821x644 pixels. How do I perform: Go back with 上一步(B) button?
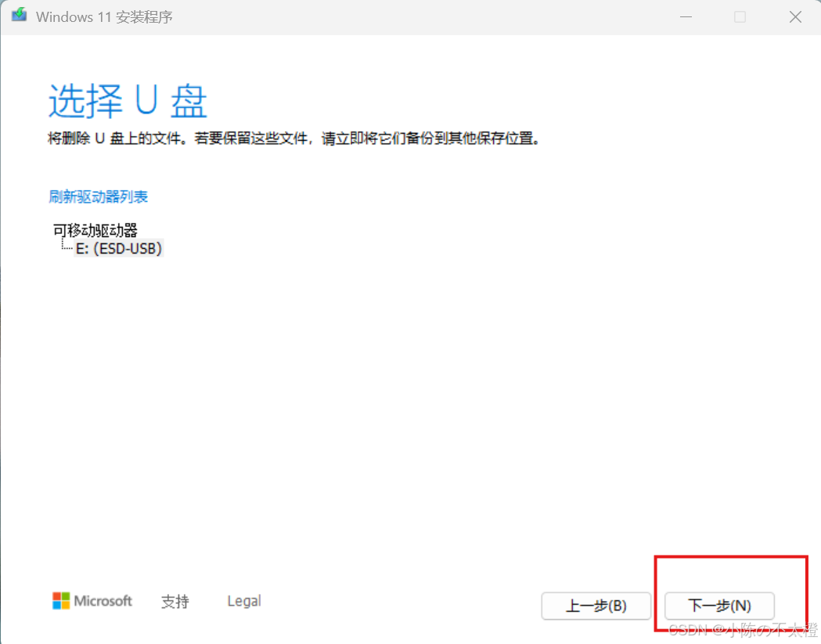pyautogui.click(x=596, y=606)
